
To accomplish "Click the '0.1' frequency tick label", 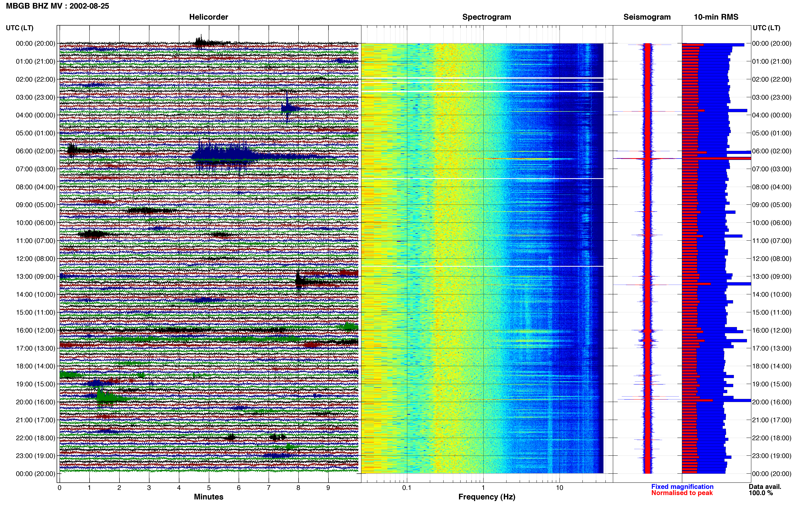I will point(407,487).
